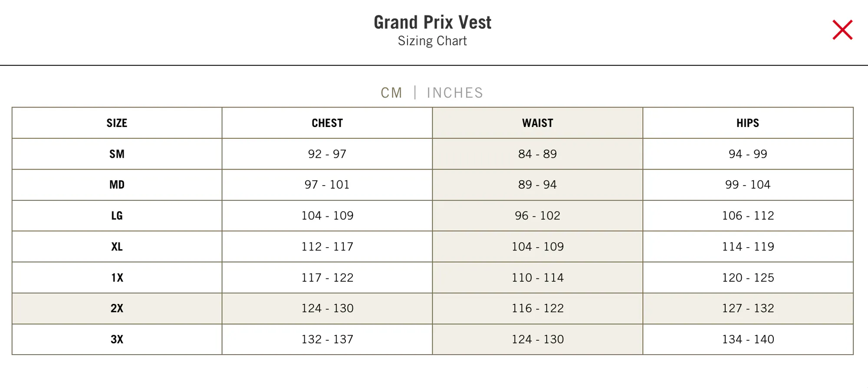Click the 132 - 137 chest cell
Image resolution: width=868 pixels, height=388 pixels.
[x=327, y=339]
